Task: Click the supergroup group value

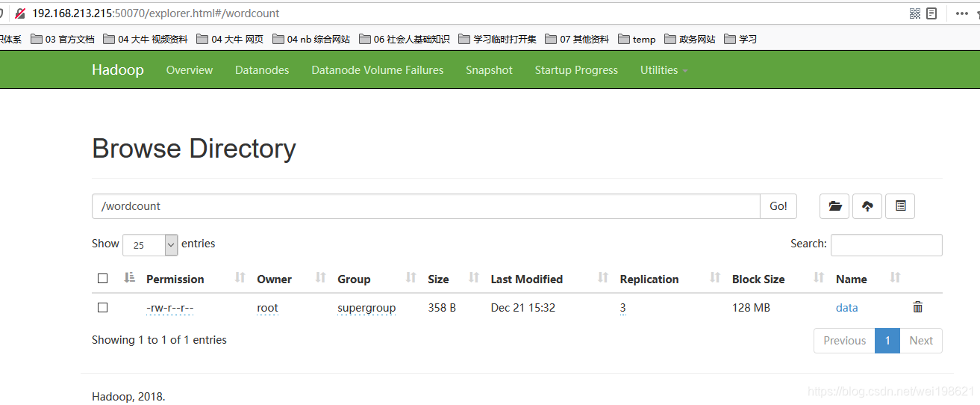Action: [x=366, y=307]
